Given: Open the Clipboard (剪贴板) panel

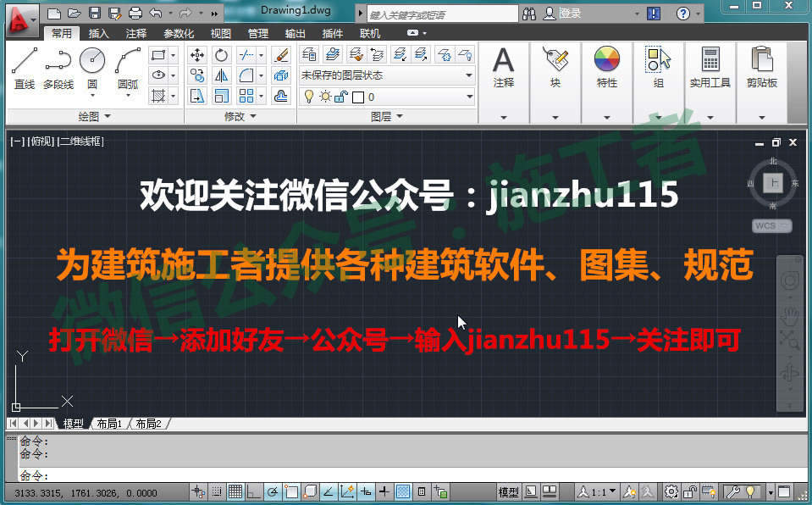Looking at the screenshot, I should point(762,68).
